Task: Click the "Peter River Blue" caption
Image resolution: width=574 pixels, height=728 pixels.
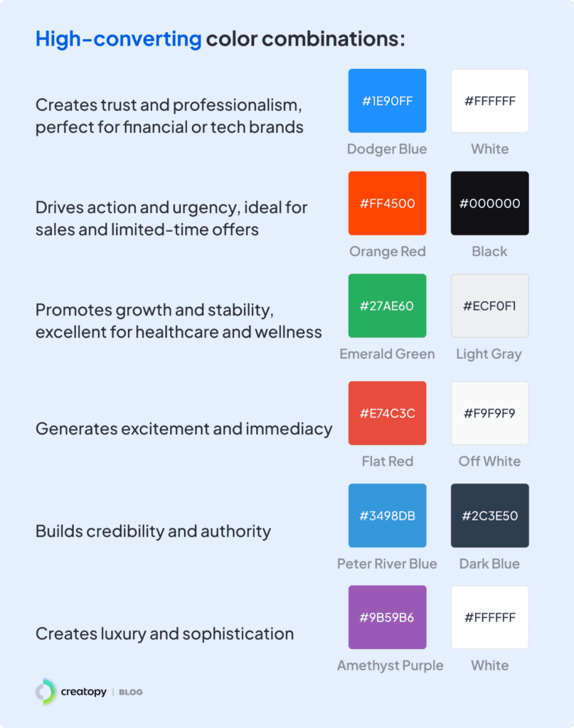Action: 387,564
